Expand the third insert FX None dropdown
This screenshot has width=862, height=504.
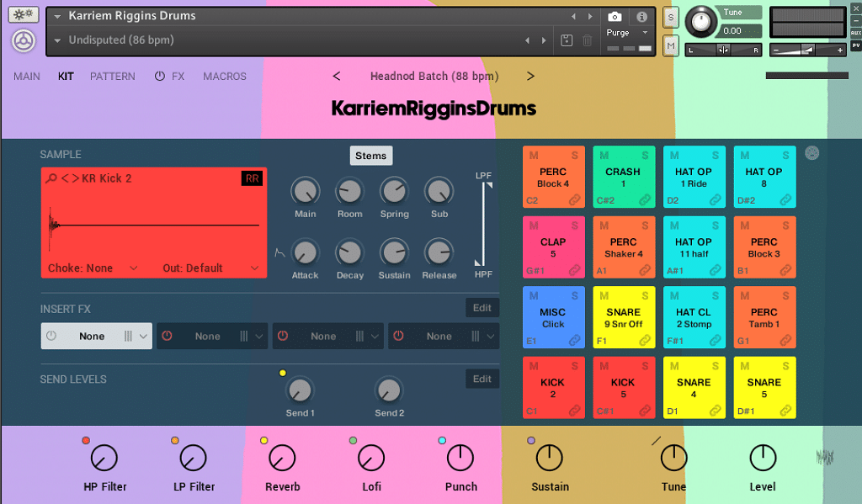375,337
